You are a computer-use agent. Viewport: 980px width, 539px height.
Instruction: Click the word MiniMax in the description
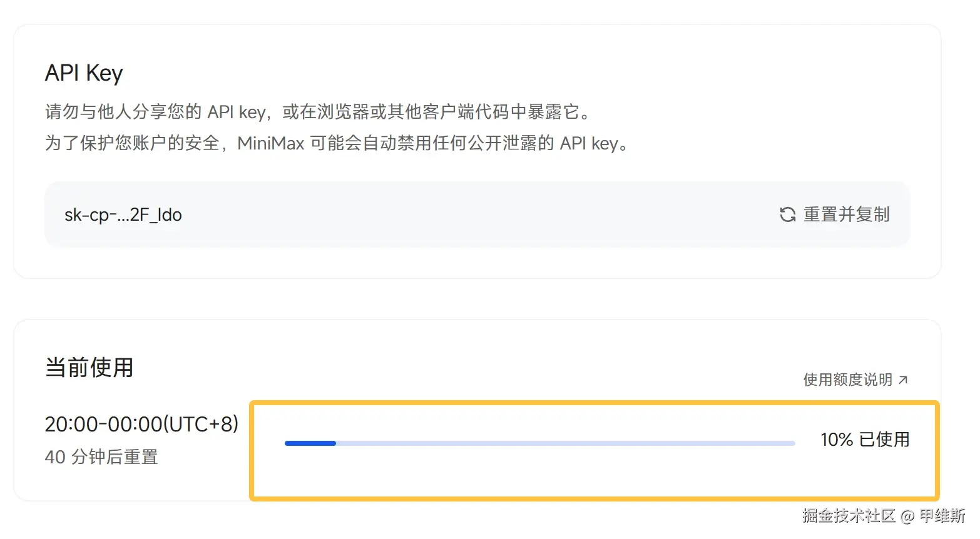tap(270, 143)
